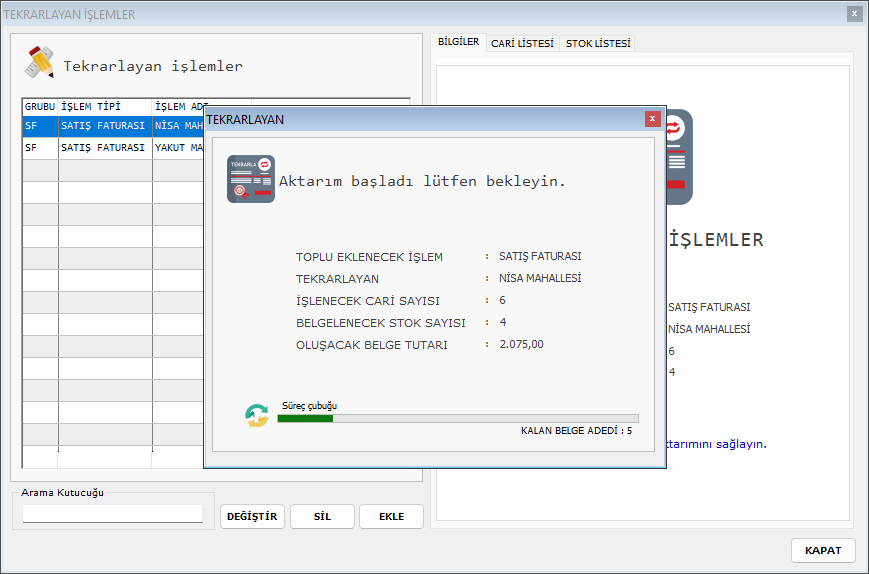Click the Süreç çubuğu progress bar
The height and width of the screenshot is (574, 869).
click(x=457, y=418)
